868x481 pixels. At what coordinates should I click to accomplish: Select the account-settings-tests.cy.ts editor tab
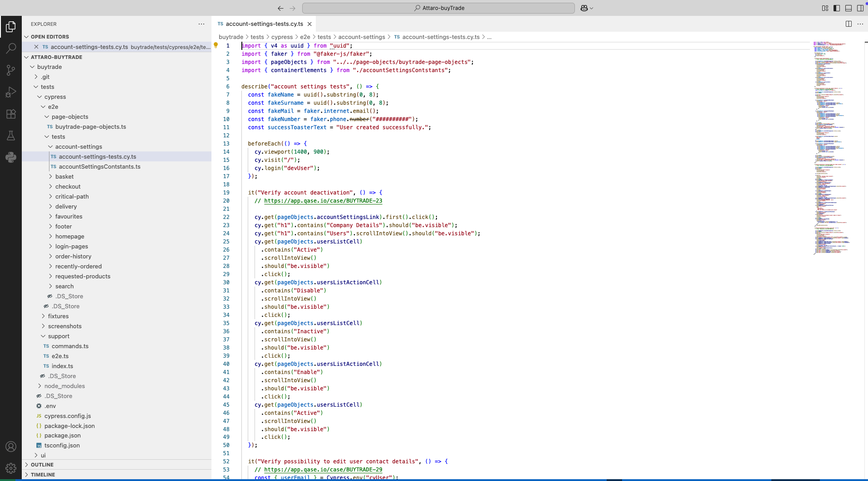264,24
